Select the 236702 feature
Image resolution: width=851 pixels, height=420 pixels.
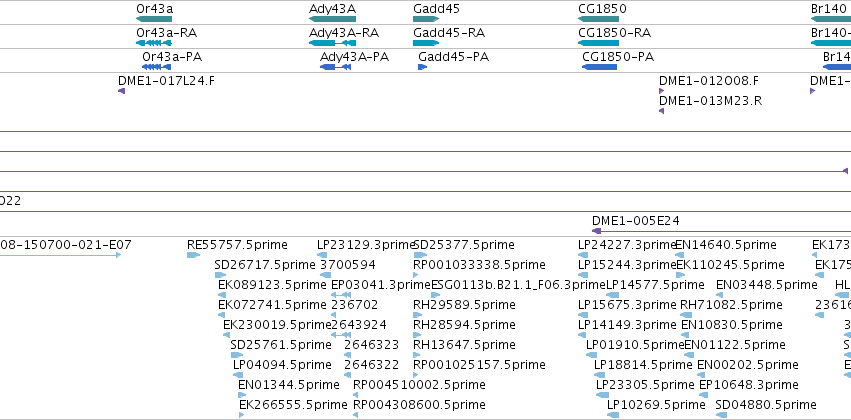[x=334, y=315]
